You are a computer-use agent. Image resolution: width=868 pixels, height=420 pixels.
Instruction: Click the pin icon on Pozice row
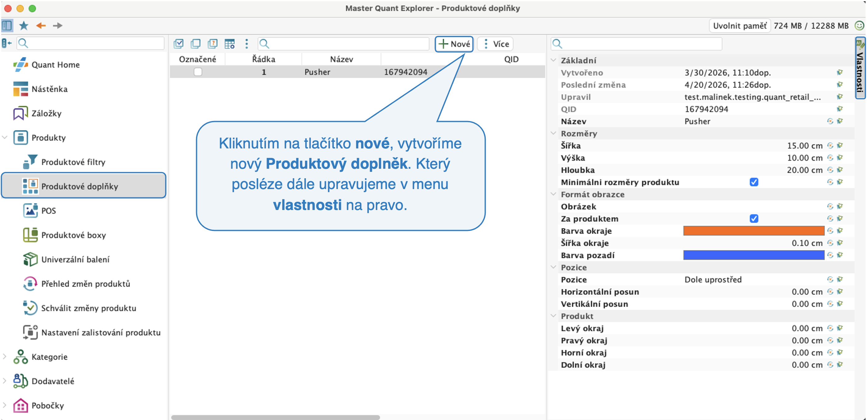click(x=840, y=279)
